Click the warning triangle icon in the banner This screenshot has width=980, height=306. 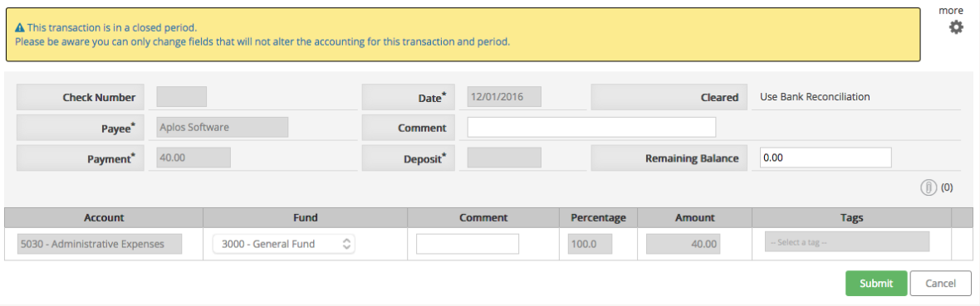click(x=19, y=28)
